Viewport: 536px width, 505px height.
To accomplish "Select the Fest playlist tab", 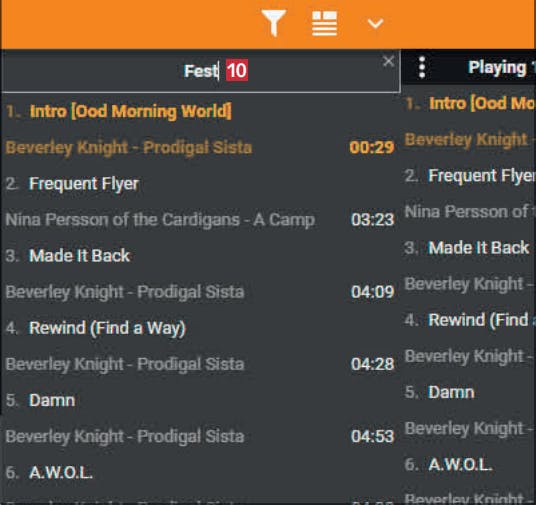I will point(201,71).
